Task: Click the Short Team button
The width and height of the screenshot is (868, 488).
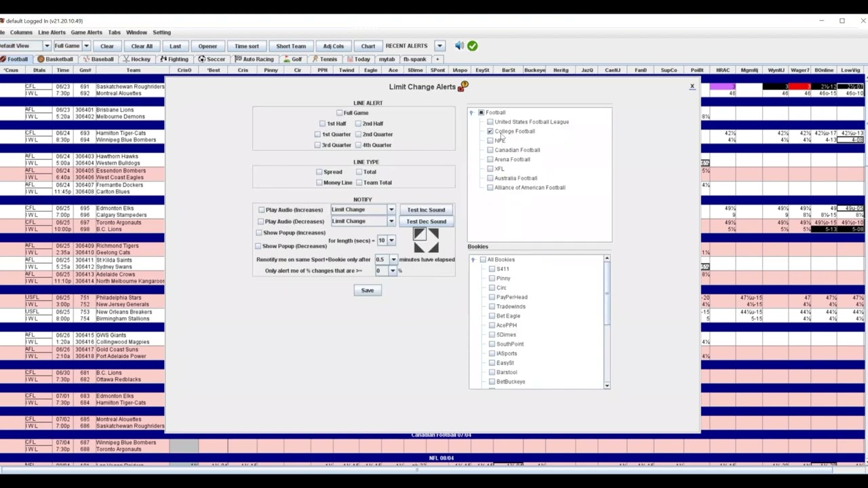Action: 291,46
